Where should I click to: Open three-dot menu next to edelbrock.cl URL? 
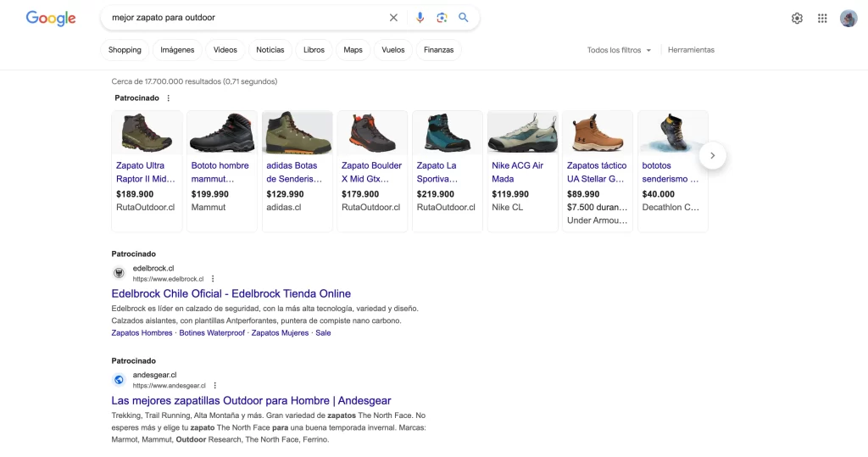(x=213, y=279)
